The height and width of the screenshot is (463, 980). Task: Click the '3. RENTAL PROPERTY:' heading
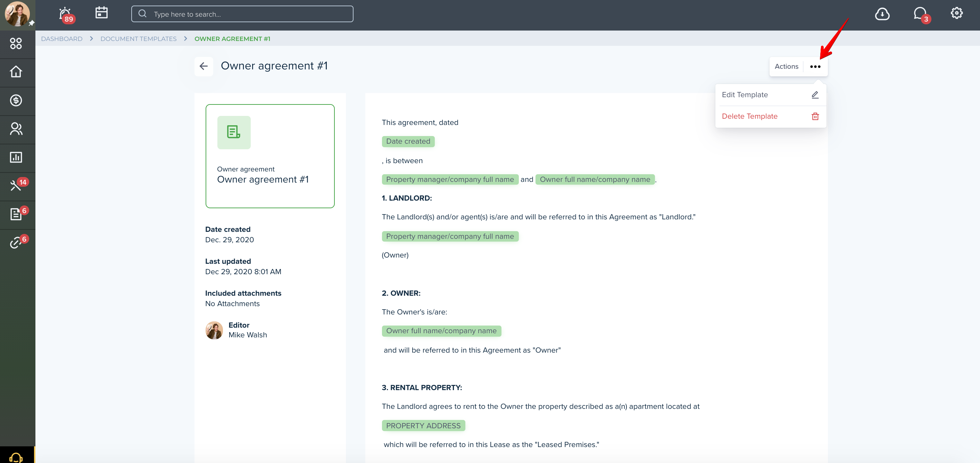[x=422, y=388]
